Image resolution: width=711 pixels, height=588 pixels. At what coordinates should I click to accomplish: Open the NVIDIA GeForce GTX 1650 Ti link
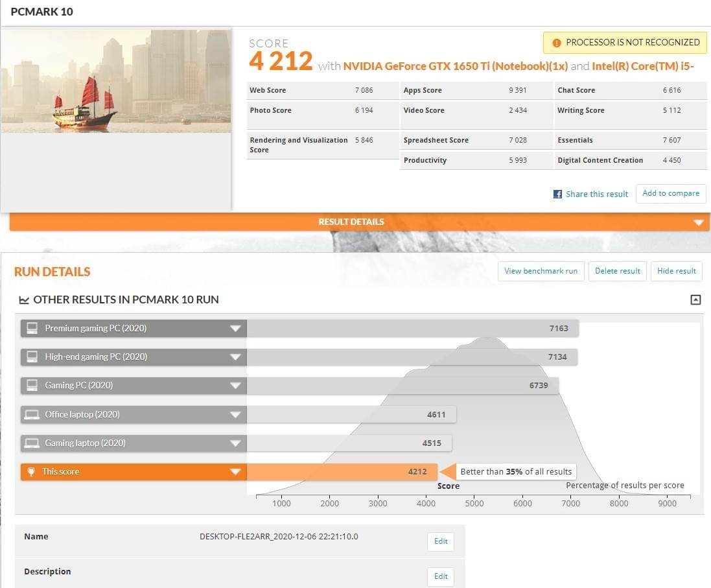pyautogui.click(x=455, y=66)
